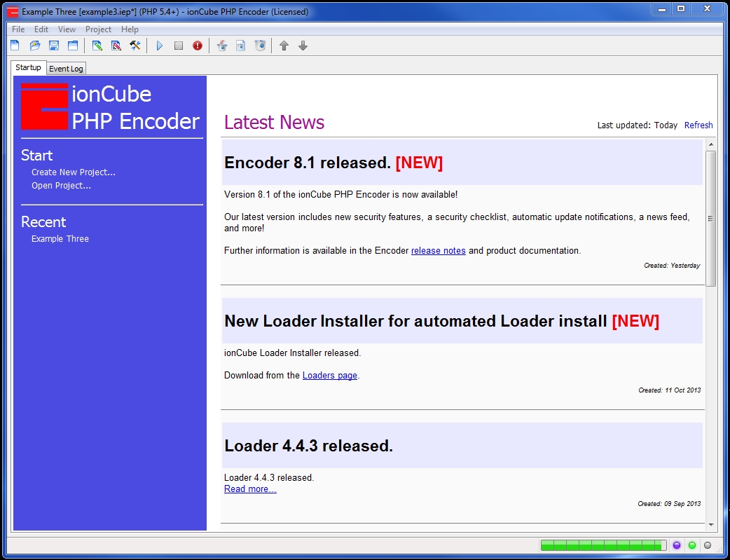Click the app icon in title bar
The width and height of the screenshot is (730, 560).
(x=13, y=12)
